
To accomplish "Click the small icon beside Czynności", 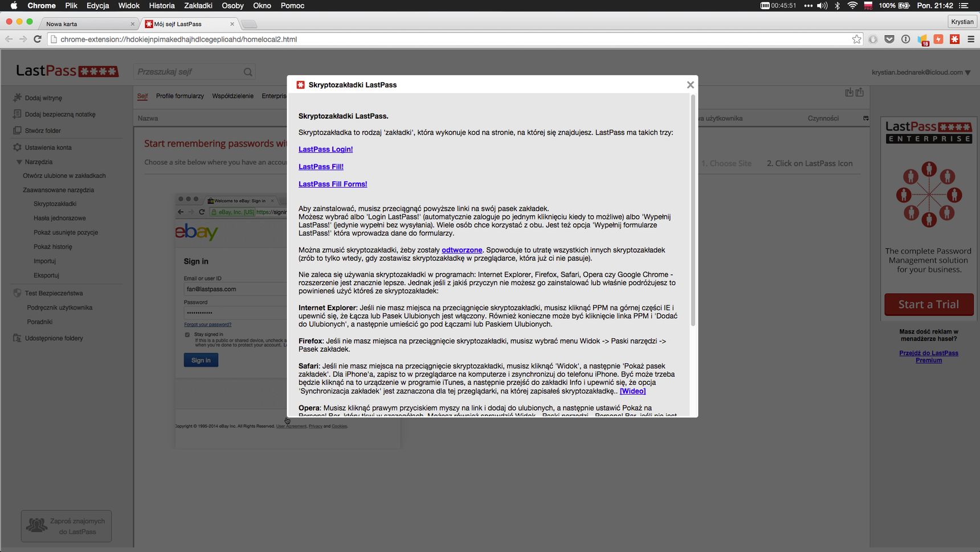I will point(865,118).
